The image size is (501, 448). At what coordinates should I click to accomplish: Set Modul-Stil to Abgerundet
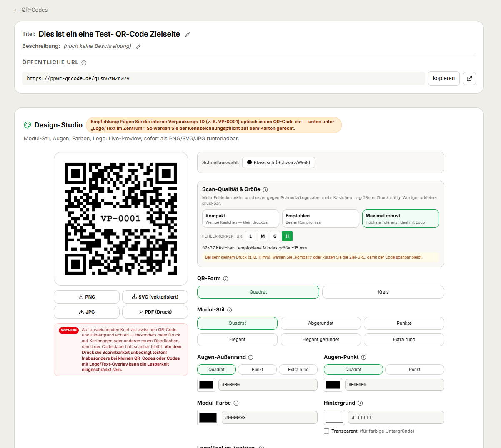coord(321,323)
